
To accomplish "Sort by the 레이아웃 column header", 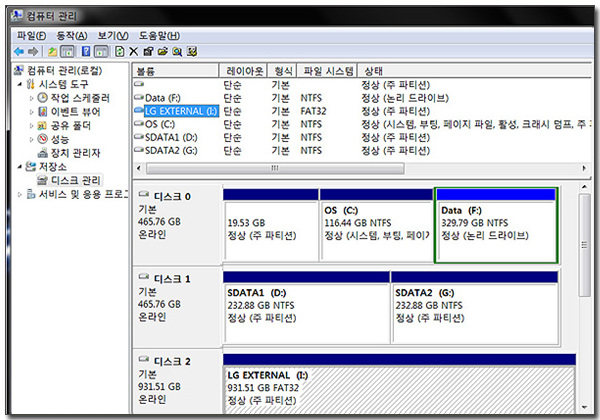I will coord(243,71).
